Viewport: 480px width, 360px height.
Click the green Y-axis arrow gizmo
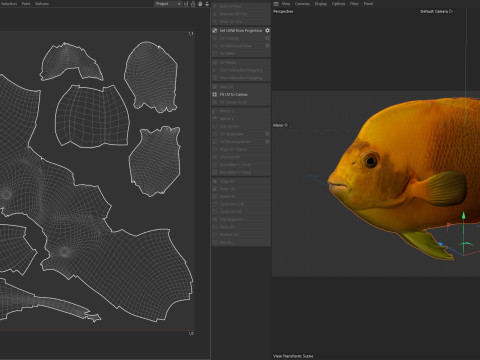463,216
